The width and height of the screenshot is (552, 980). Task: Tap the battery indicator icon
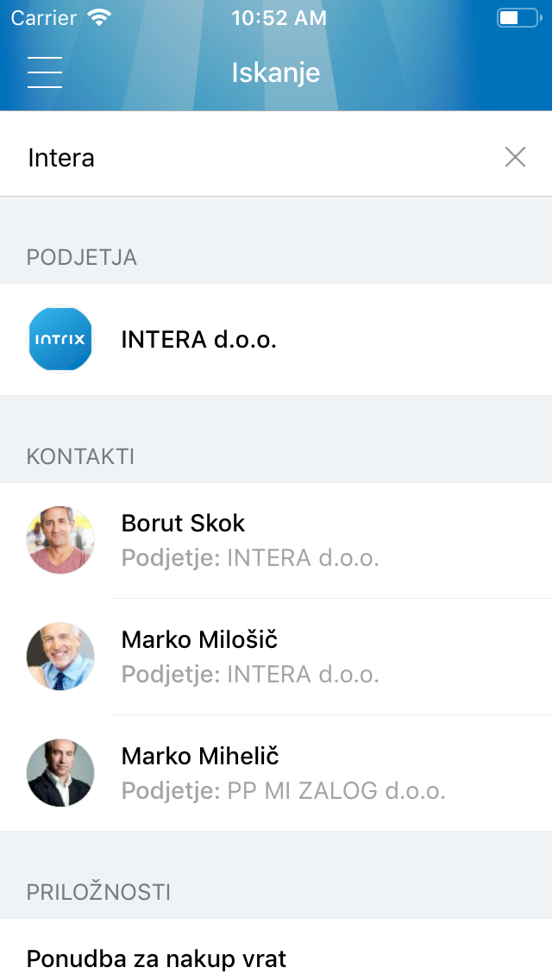coord(517,18)
